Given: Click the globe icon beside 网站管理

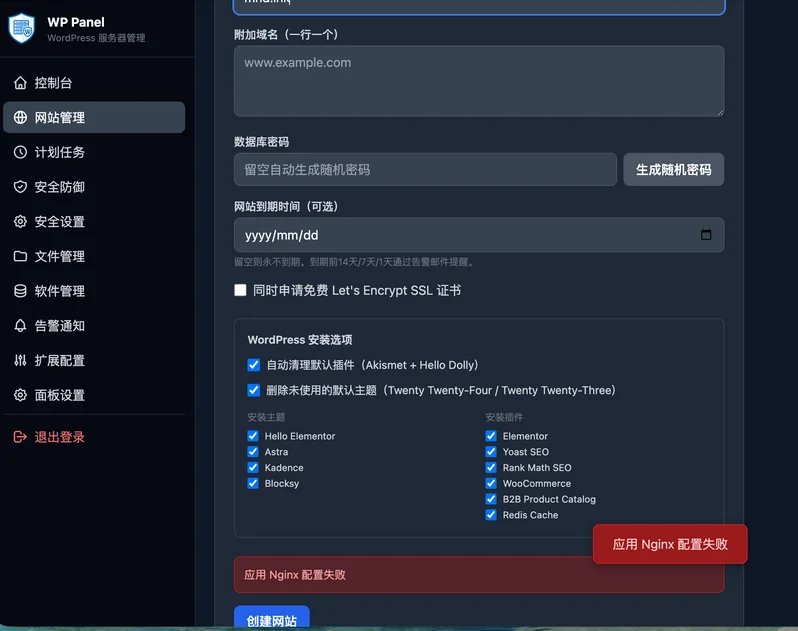Looking at the screenshot, I should [20, 118].
